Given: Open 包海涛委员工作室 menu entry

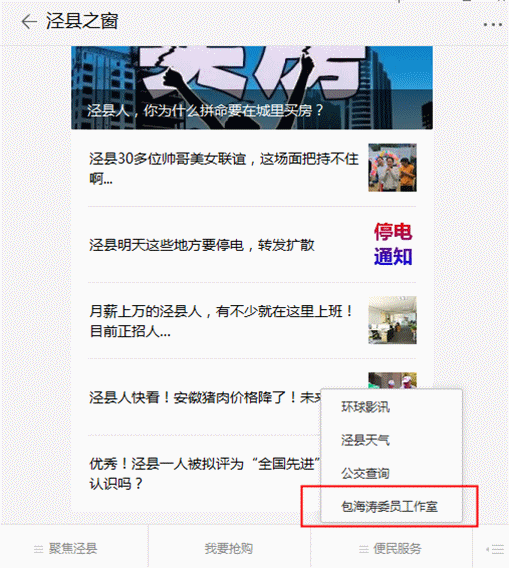Looking at the screenshot, I should (389, 506).
